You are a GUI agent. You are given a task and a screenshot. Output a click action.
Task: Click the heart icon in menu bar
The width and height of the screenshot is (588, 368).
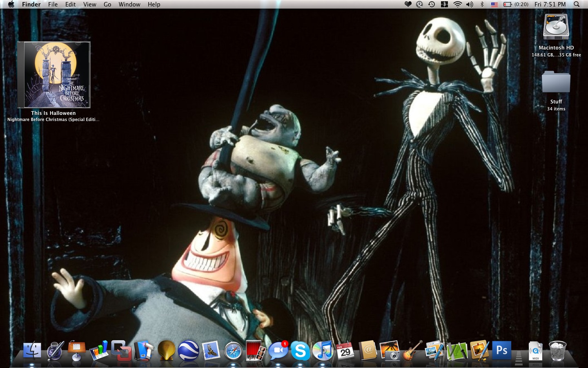click(408, 4)
